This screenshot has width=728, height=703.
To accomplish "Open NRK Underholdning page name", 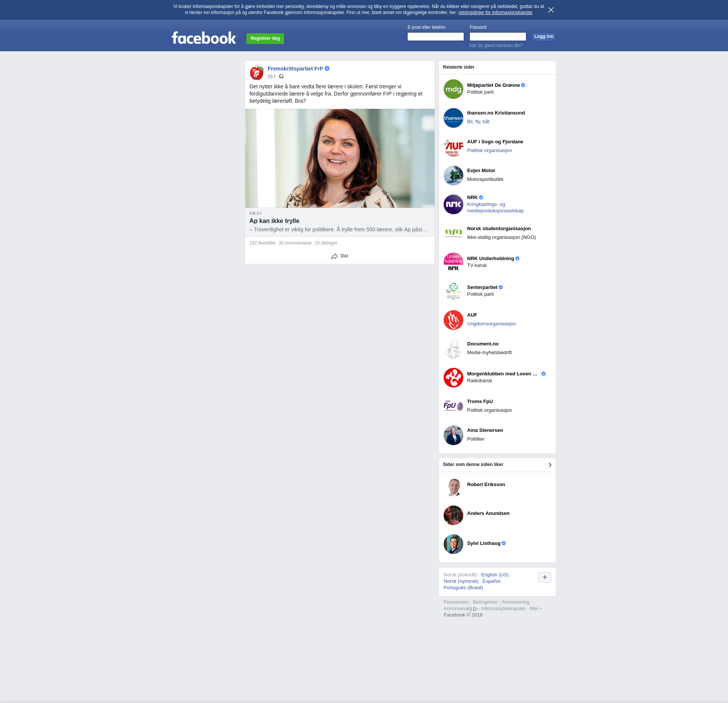I will coord(490,259).
